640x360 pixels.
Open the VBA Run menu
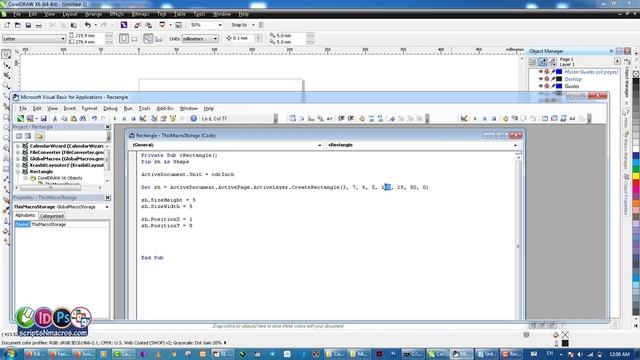(x=128, y=109)
